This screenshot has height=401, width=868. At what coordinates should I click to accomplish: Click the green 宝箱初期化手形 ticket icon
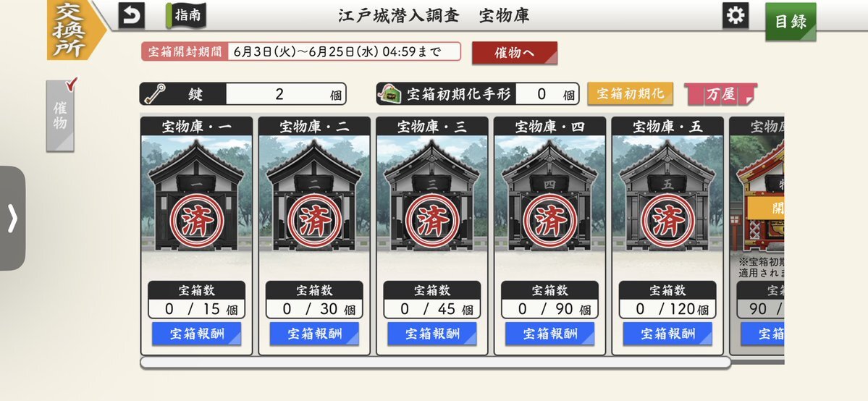[x=391, y=93]
